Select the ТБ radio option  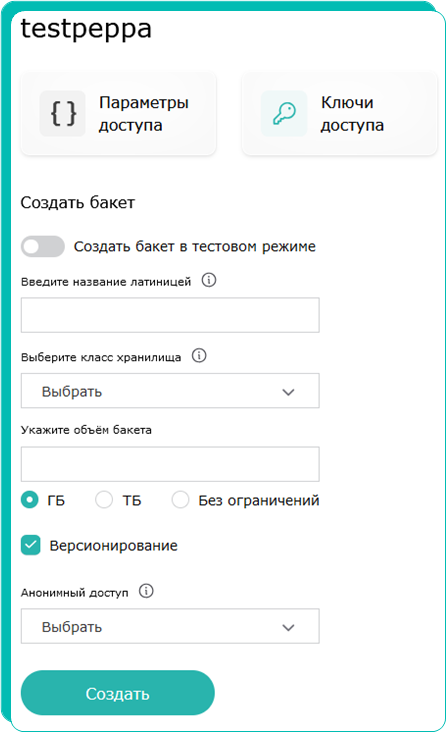point(104,500)
